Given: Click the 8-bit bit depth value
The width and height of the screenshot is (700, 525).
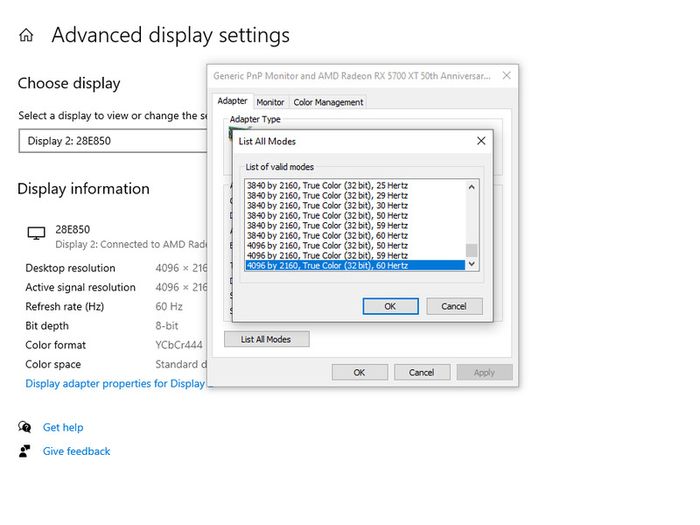Looking at the screenshot, I should [x=167, y=326].
